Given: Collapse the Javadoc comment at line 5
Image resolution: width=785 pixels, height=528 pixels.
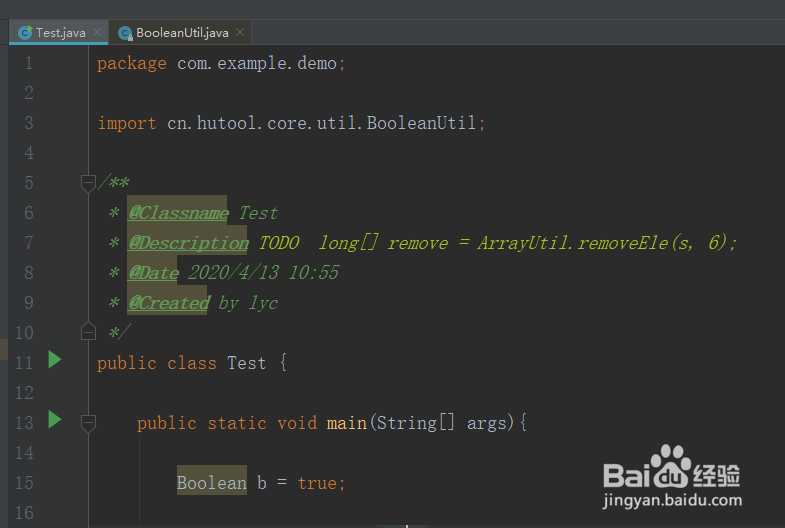Looking at the screenshot, I should pos(88,183).
